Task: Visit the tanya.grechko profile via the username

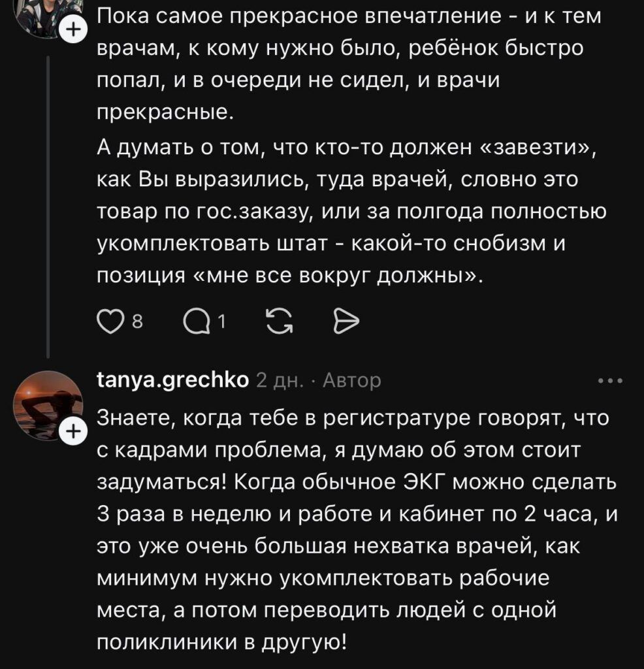Action: (x=172, y=380)
